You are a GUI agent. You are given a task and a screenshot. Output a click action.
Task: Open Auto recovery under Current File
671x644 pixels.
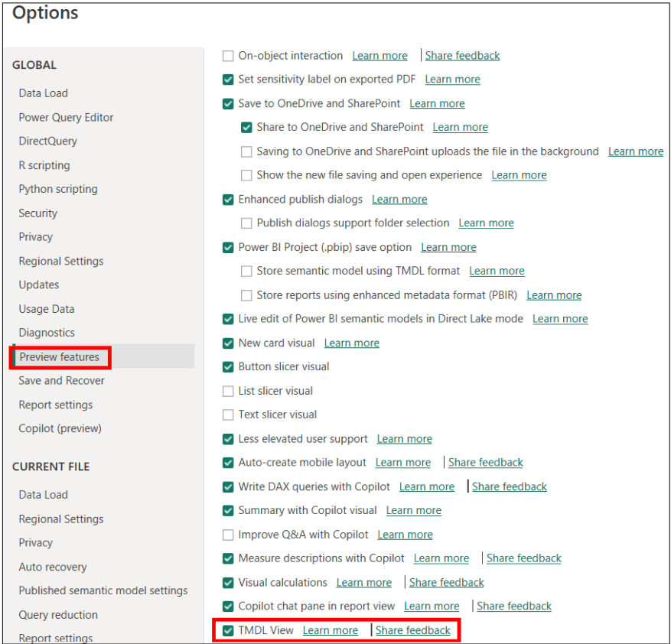point(53,567)
